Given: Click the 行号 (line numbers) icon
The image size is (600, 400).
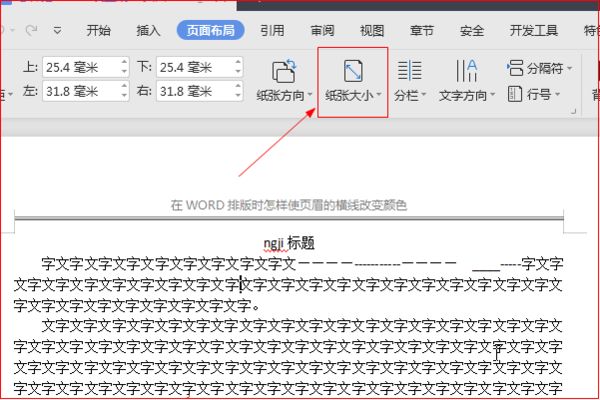Looking at the screenshot, I should pos(516,95).
